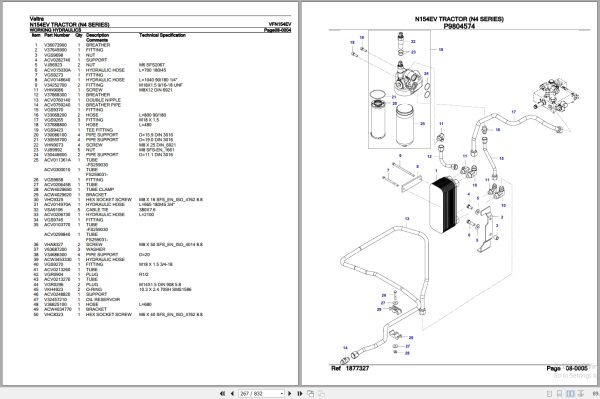Click the greyed next view icon
The width and height of the screenshot is (600, 399).
(x=321, y=393)
